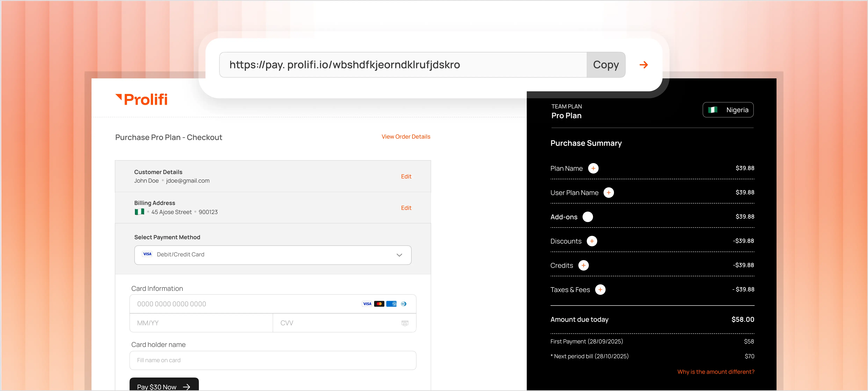The height and width of the screenshot is (391, 868).
Task: Expand the Taxes & Fees breakdown
Action: (601, 289)
